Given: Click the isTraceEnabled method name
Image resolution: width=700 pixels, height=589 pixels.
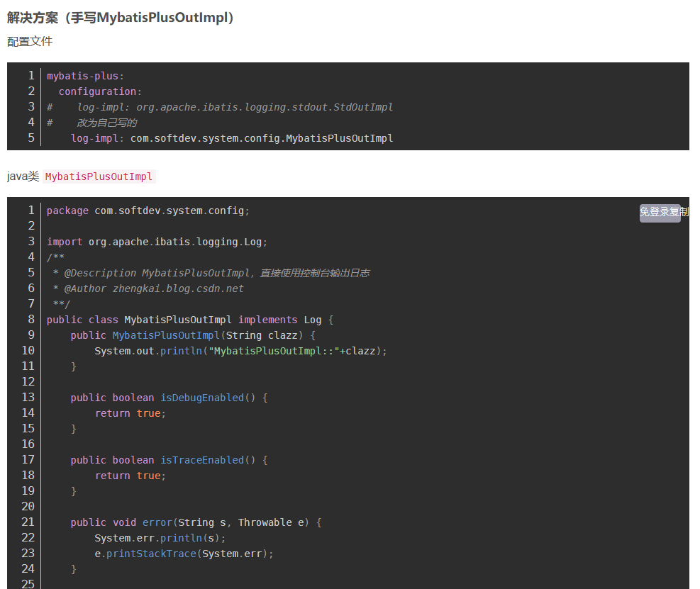Looking at the screenshot, I should tap(201, 460).
